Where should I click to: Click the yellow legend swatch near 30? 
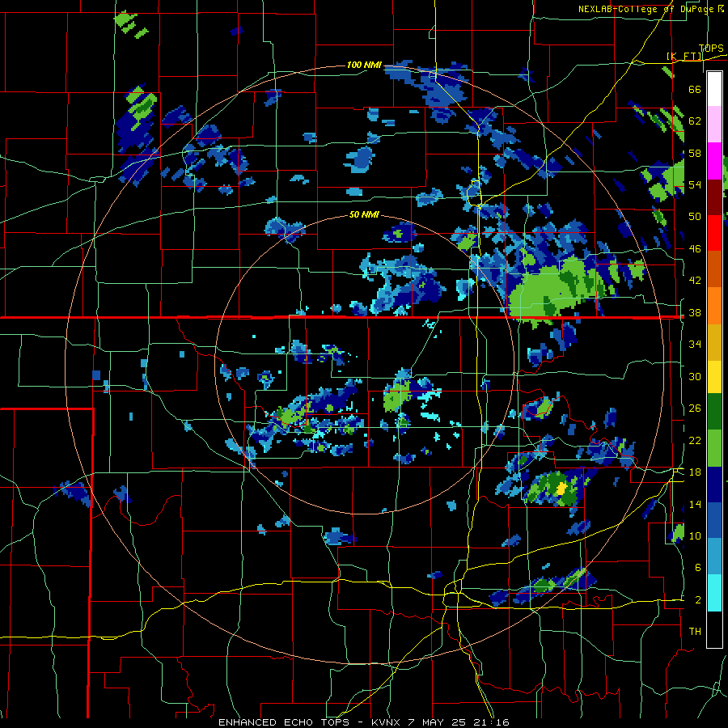(x=714, y=376)
